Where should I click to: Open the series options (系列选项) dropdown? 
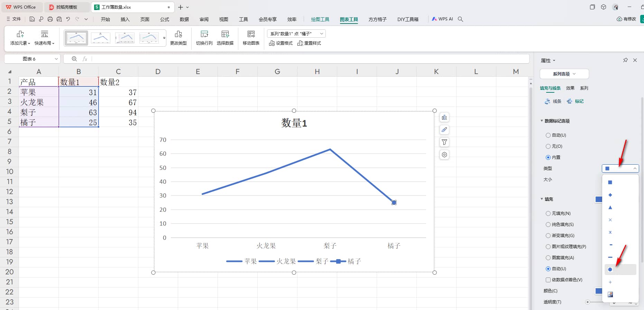pos(564,74)
